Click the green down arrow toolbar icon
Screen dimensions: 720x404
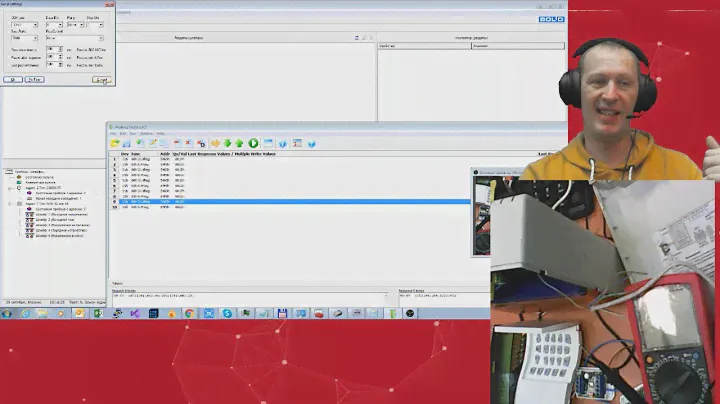(228, 144)
